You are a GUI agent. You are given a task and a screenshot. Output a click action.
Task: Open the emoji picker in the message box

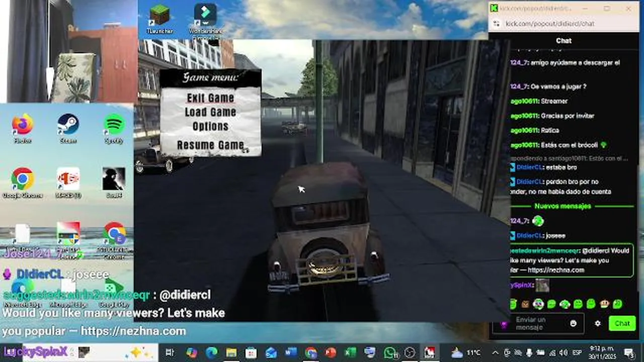(x=573, y=323)
